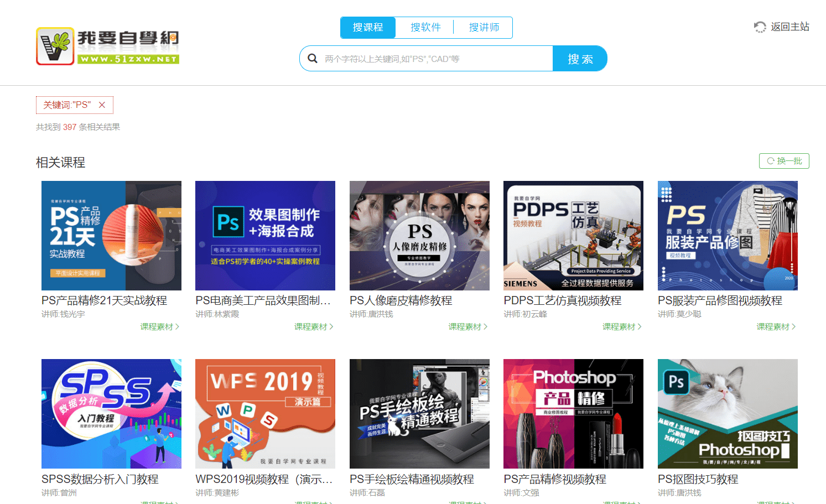The image size is (826, 504).
Task: Open the PS服装产品修图 course thumbnail
Action: pos(728,236)
